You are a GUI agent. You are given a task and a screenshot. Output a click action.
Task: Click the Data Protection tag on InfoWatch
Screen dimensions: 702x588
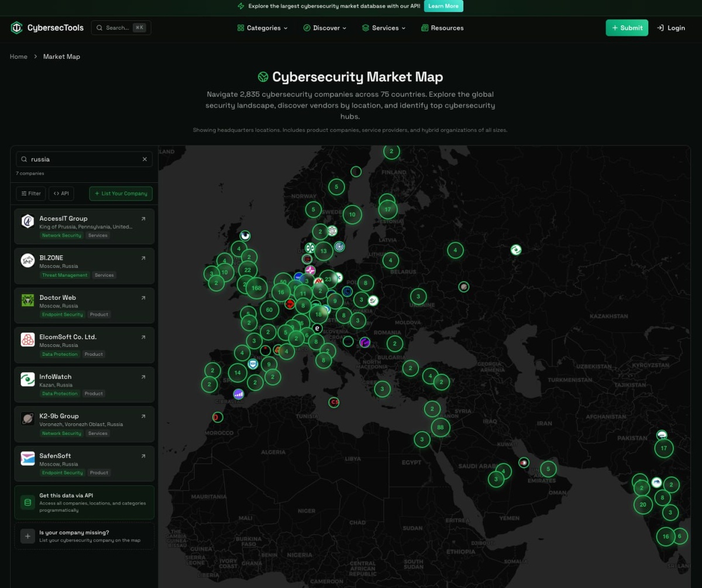60,394
